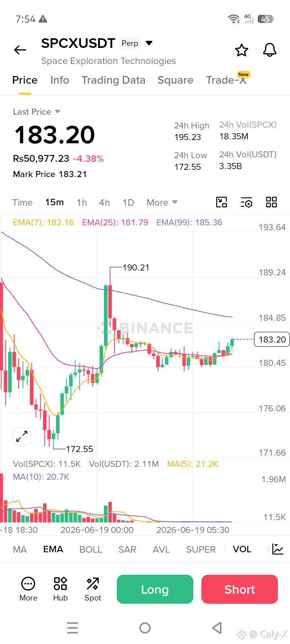This screenshot has height=644, width=290.
Task: Open the Hub icon
Action: tap(60, 589)
